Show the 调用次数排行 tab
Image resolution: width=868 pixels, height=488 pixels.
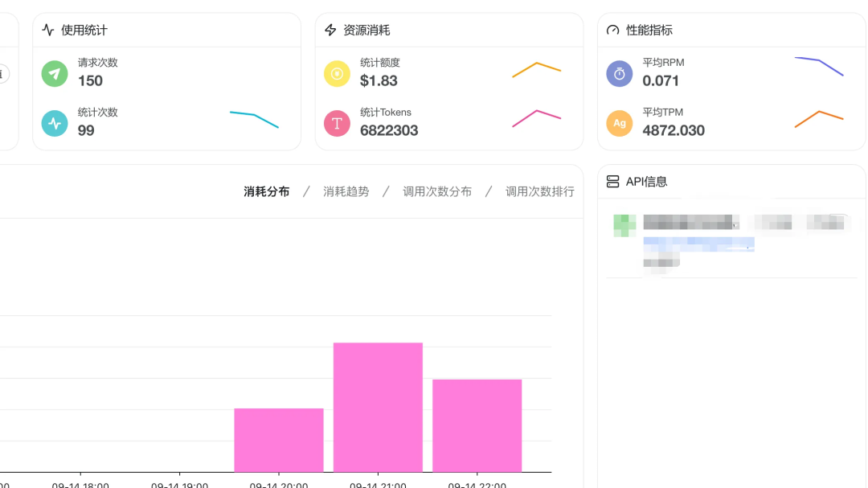pos(539,192)
